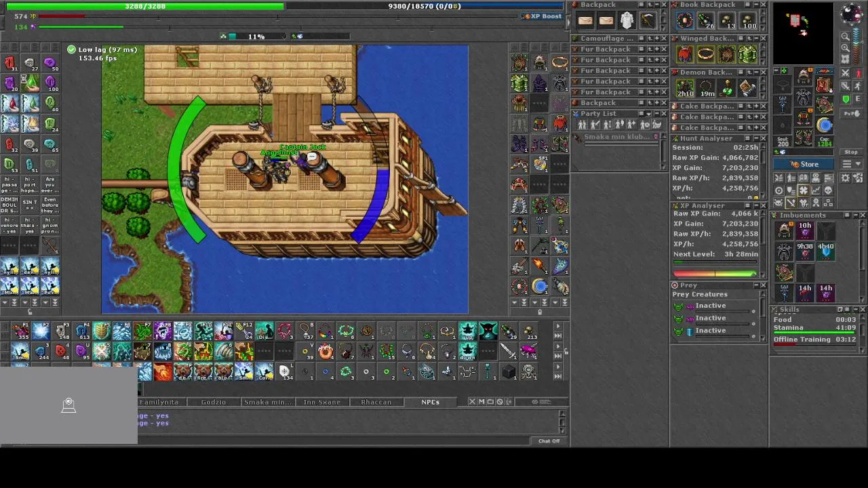Viewport: 868px width, 488px height.
Task: Close current chat tab with X icon
Action: tap(472, 401)
